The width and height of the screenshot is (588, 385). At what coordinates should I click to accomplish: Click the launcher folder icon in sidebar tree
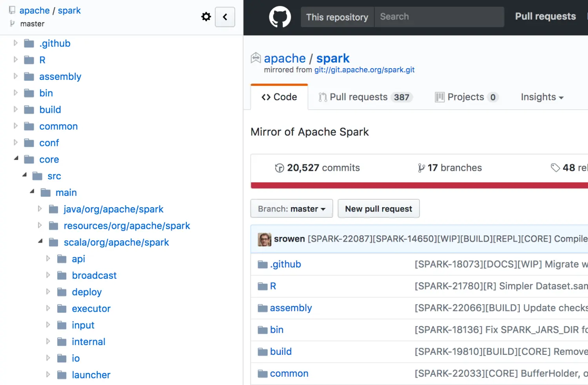(62, 375)
